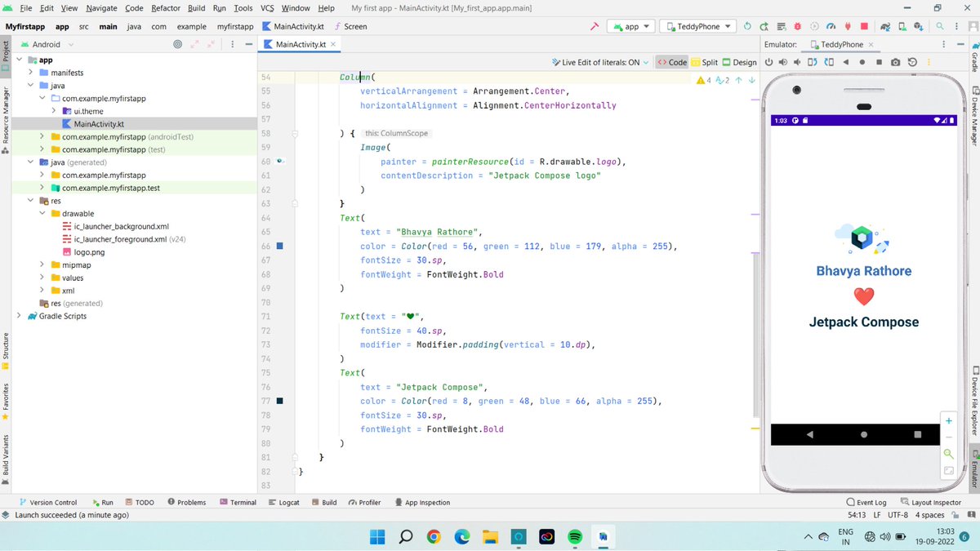Open the Logcat tool window tab
The width and height of the screenshot is (980, 551).
pos(284,503)
